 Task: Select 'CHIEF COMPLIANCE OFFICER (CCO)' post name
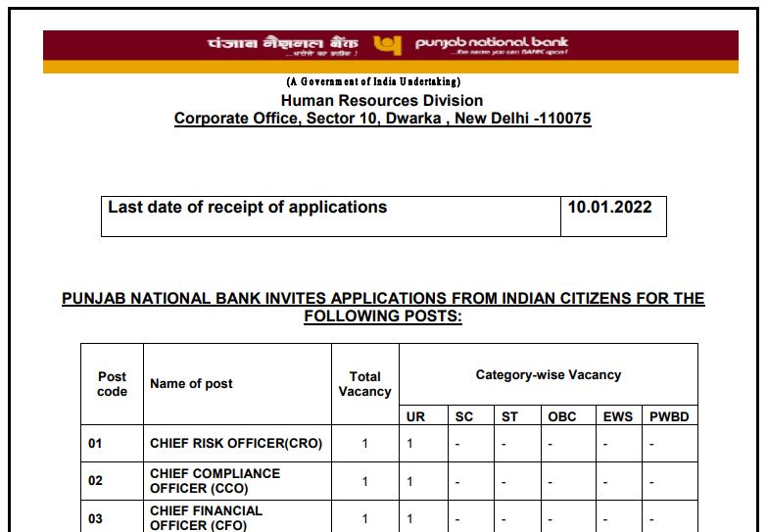click(x=216, y=481)
